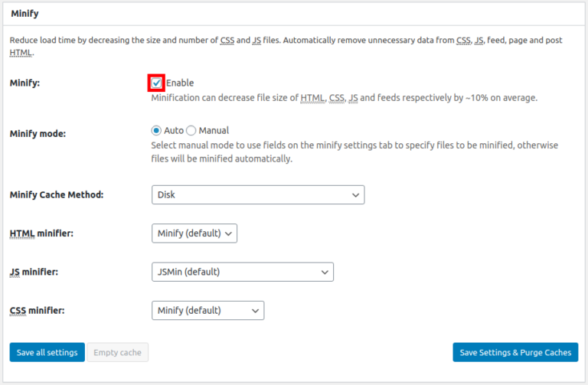
Task: Uncheck the Minify Enable checkbox
Action: 156,83
